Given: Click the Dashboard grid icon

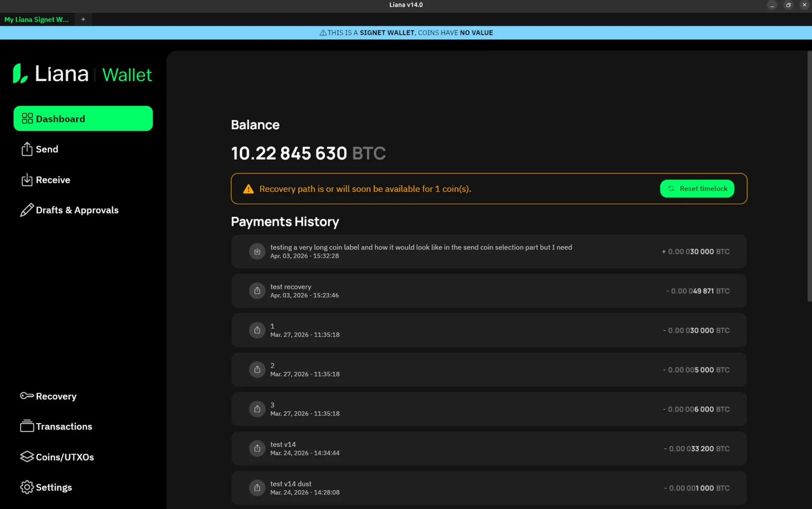Looking at the screenshot, I should click(27, 118).
